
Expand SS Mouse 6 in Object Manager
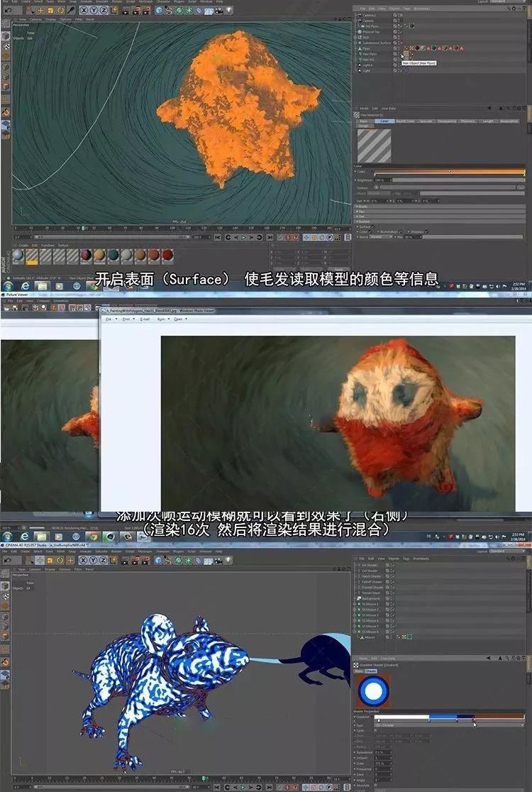[355, 632]
